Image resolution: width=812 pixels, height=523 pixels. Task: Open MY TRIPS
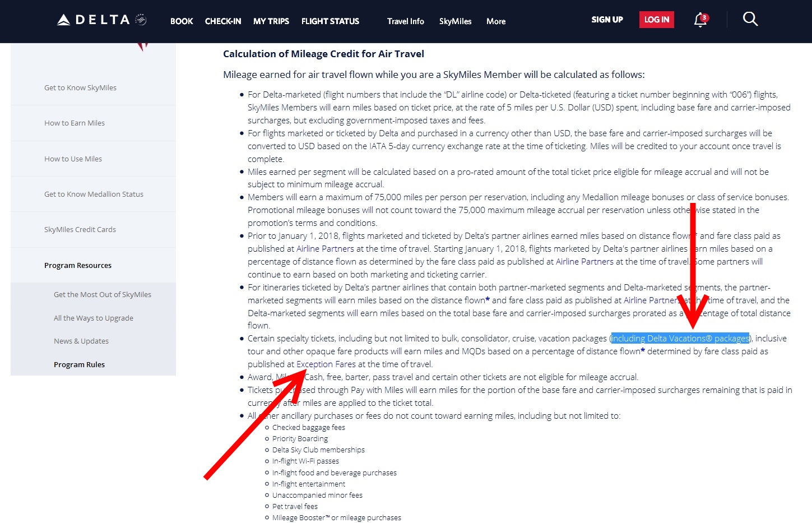click(x=271, y=21)
